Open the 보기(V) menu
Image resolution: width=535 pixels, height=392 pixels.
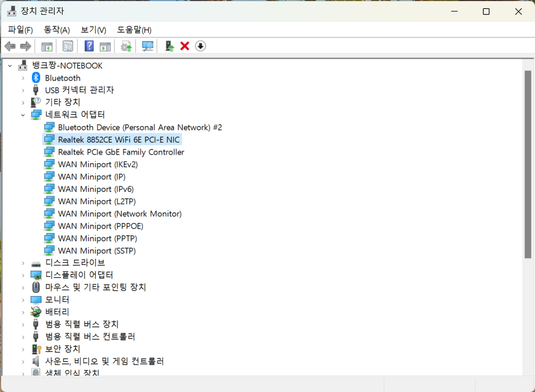[93, 30]
